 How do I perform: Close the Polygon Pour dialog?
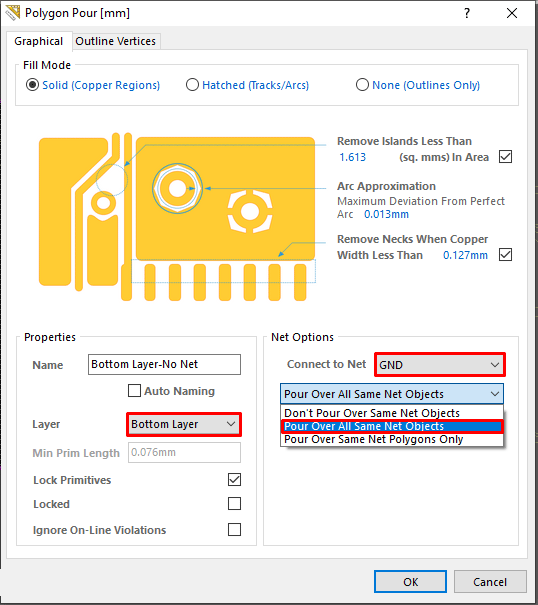(x=512, y=13)
